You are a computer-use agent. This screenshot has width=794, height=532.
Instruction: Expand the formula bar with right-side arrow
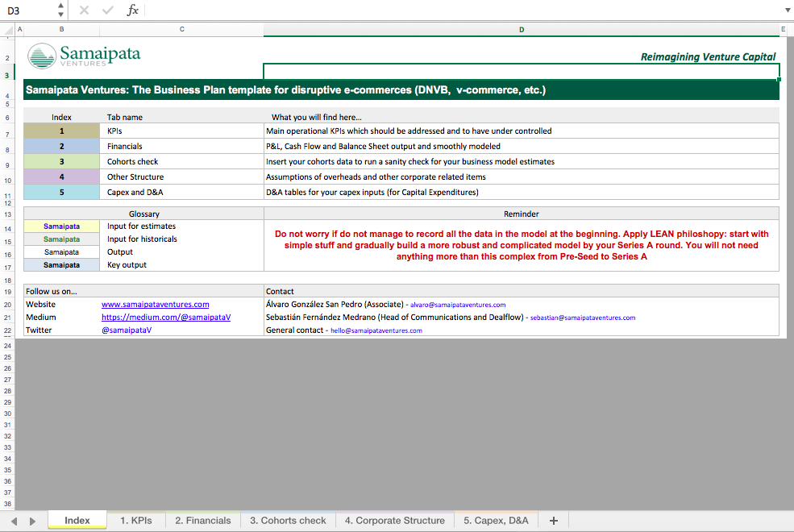coord(788,10)
